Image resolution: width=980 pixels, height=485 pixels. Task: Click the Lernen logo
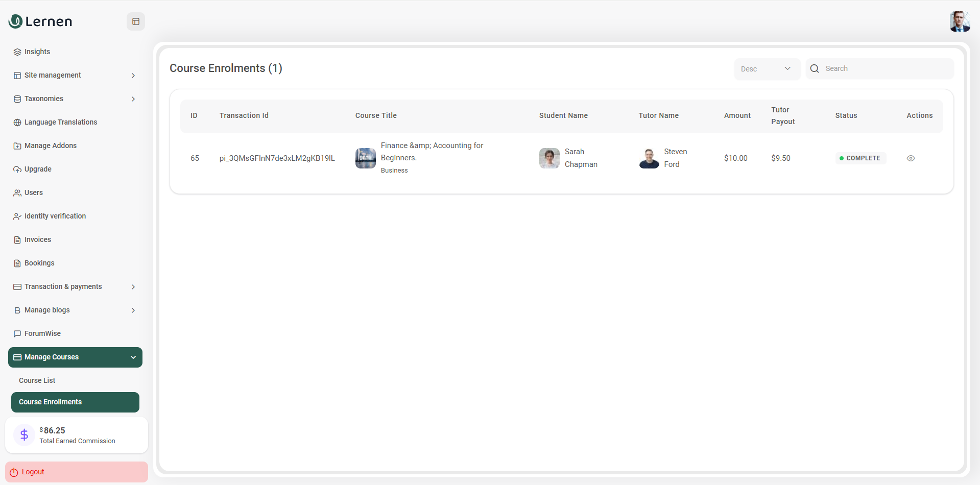pyautogui.click(x=41, y=21)
